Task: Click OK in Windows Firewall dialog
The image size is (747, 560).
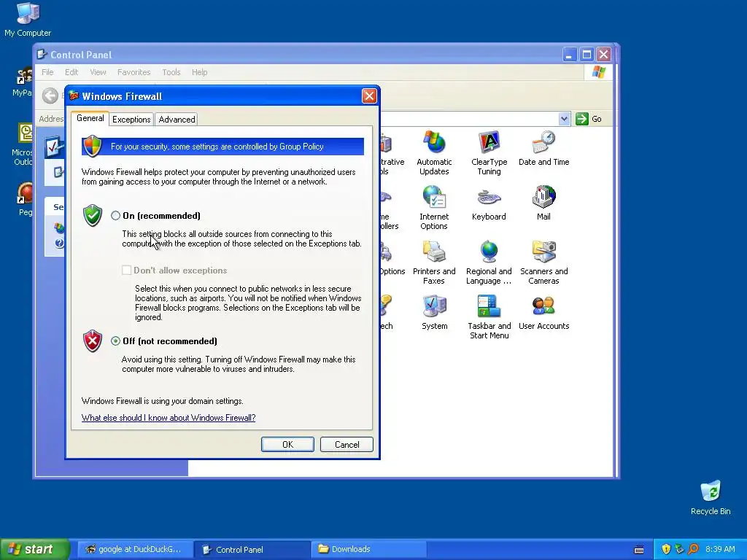Action: [287, 444]
